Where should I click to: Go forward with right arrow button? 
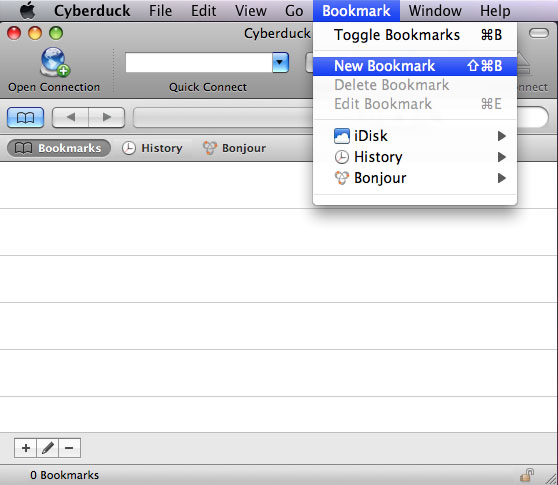[107, 117]
